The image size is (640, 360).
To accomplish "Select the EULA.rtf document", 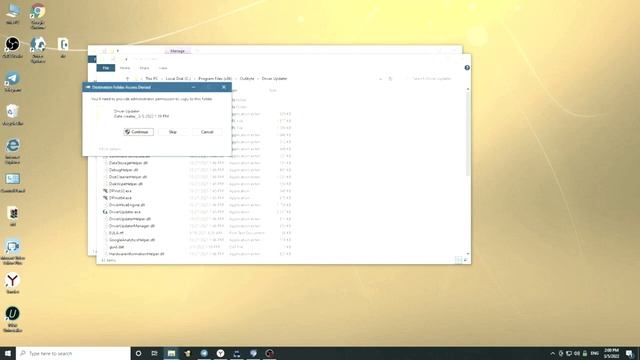I will [116, 233].
